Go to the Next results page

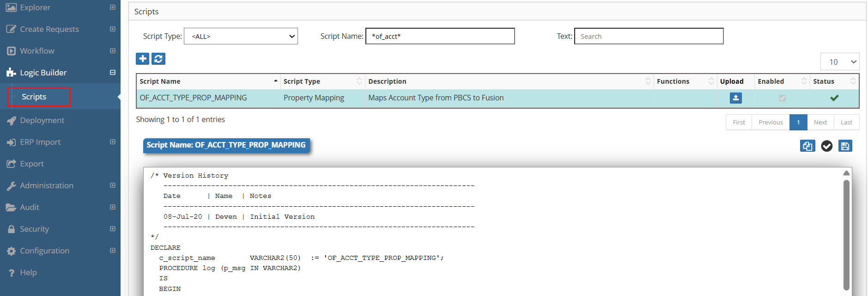[x=820, y=123]
